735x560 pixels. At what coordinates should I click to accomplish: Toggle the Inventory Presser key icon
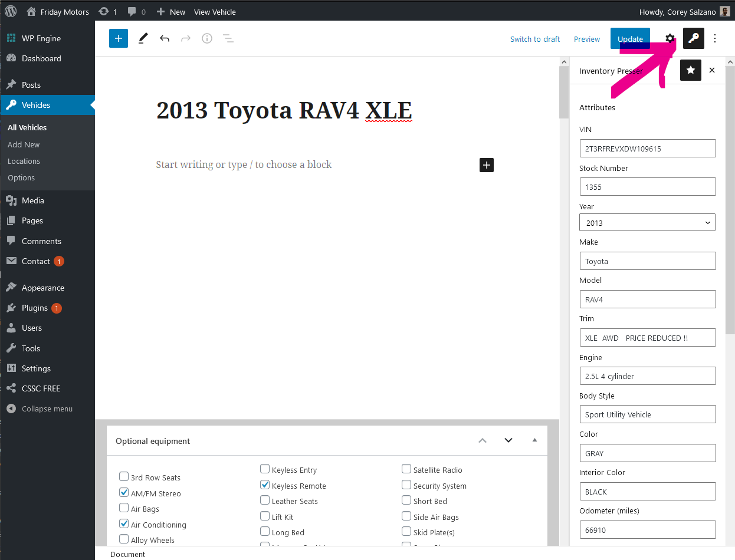click(x=694, y=38)
